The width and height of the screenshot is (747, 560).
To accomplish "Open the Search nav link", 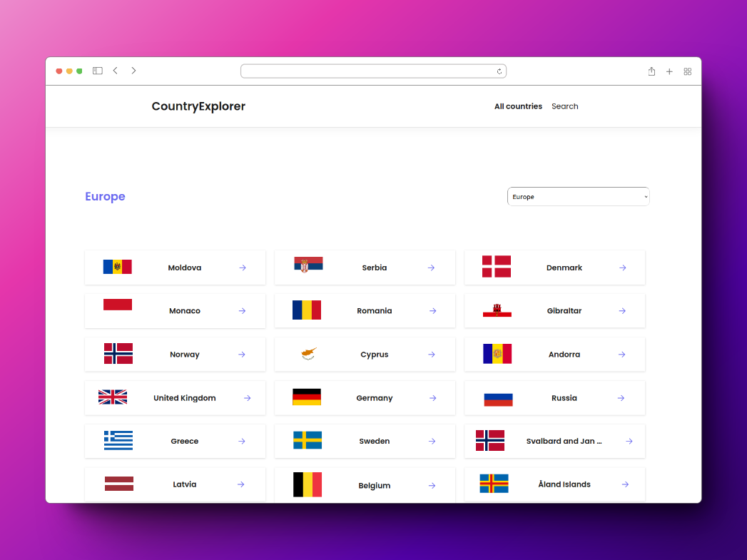I will pyautogui.click(x=565, y=106).
